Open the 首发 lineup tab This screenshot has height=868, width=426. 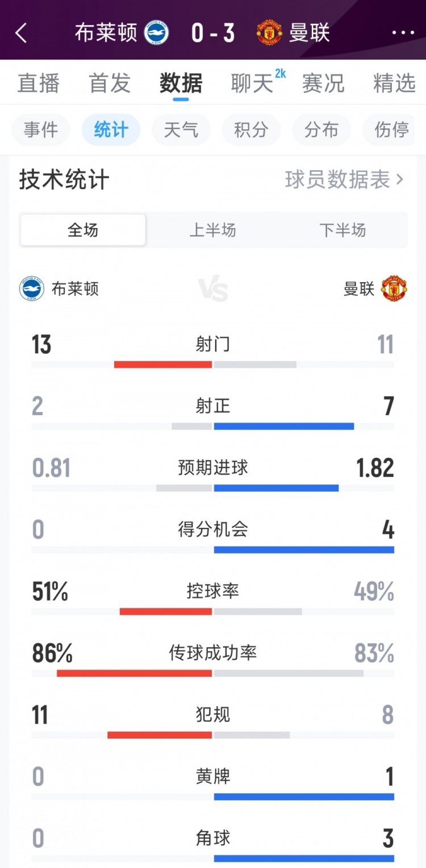pyautogui.click(x=110, y=83)
